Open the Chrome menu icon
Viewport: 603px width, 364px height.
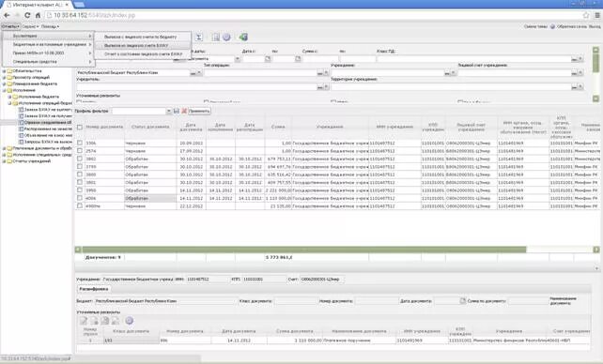coord(597,15)
